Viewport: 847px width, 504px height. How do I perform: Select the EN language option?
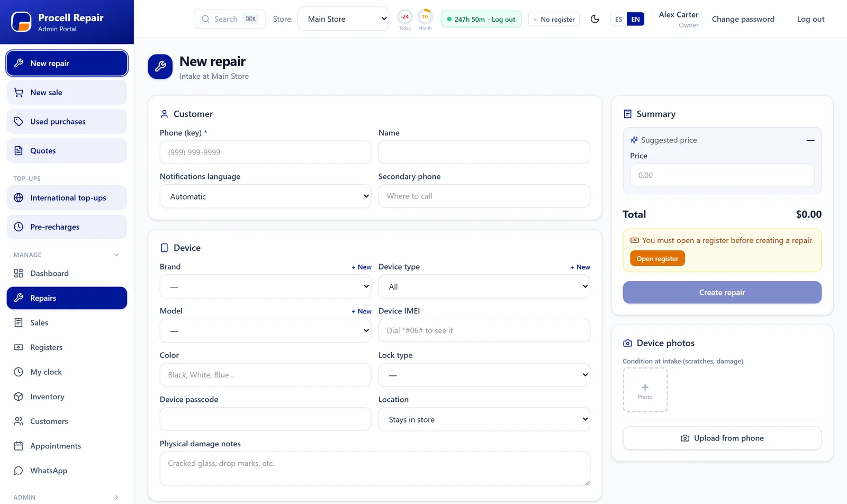click(x=635, y=19)
